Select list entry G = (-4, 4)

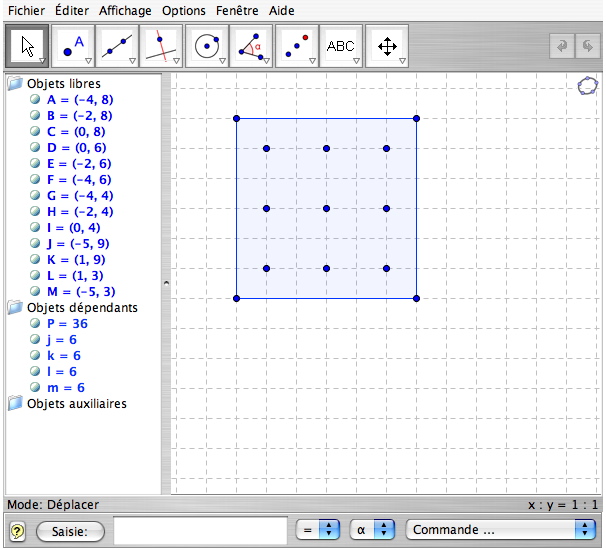80,196
